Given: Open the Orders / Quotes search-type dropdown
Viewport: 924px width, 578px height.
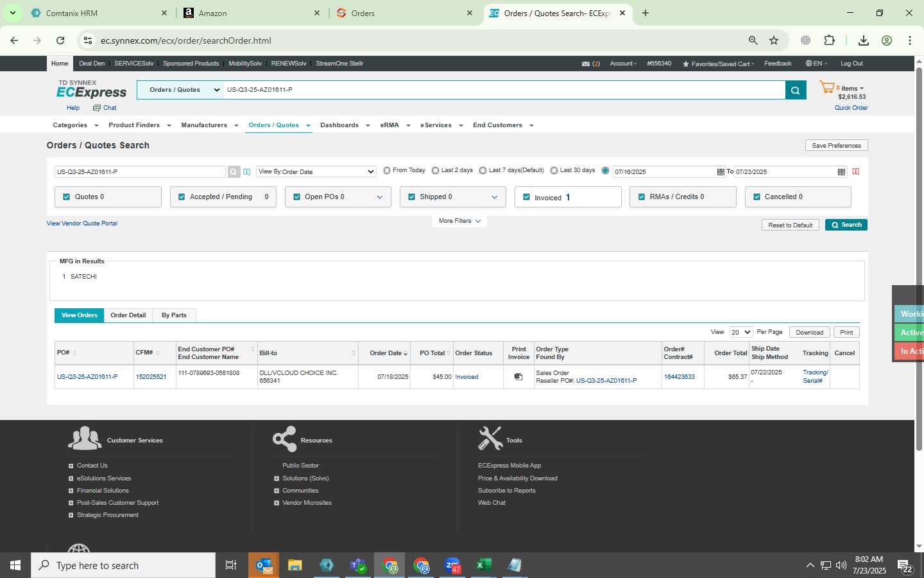Looking at the screenshot, I should (x=180, y=90).
